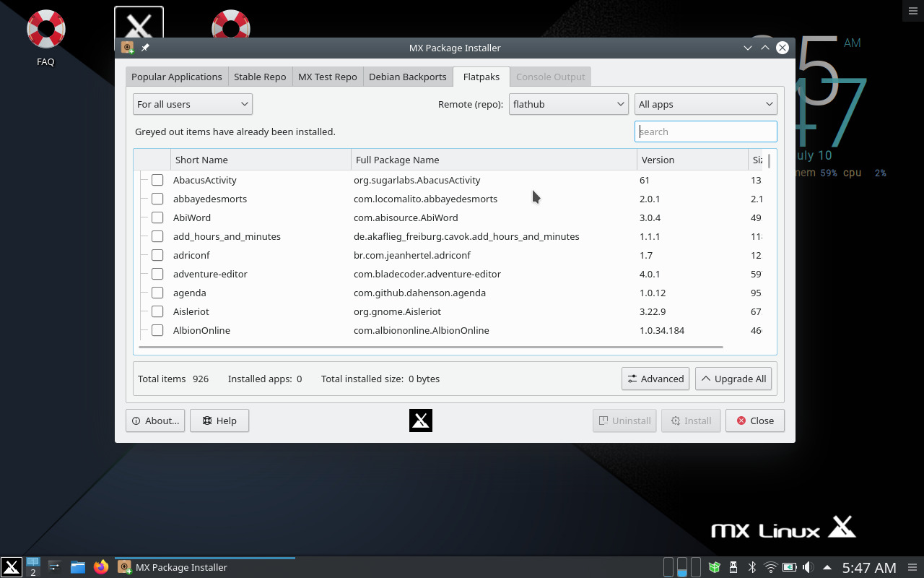Viewport: 924px width, 578px height.
Task: Open the Bluetooth icon in the system tray
Action: pos(751,566)
